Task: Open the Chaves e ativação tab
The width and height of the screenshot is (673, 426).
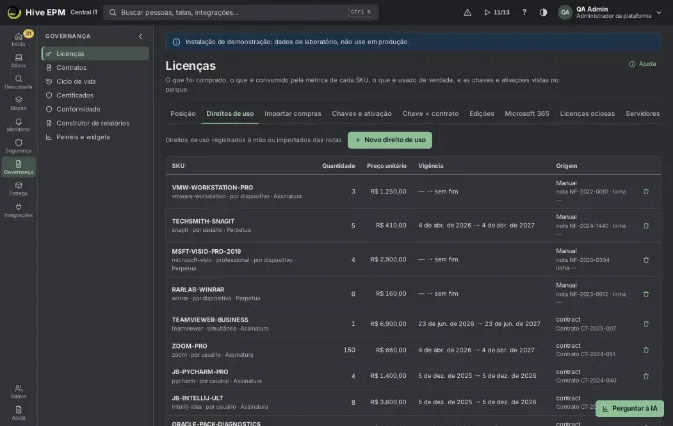Action: pyautogui.click(x=361, y=114)
